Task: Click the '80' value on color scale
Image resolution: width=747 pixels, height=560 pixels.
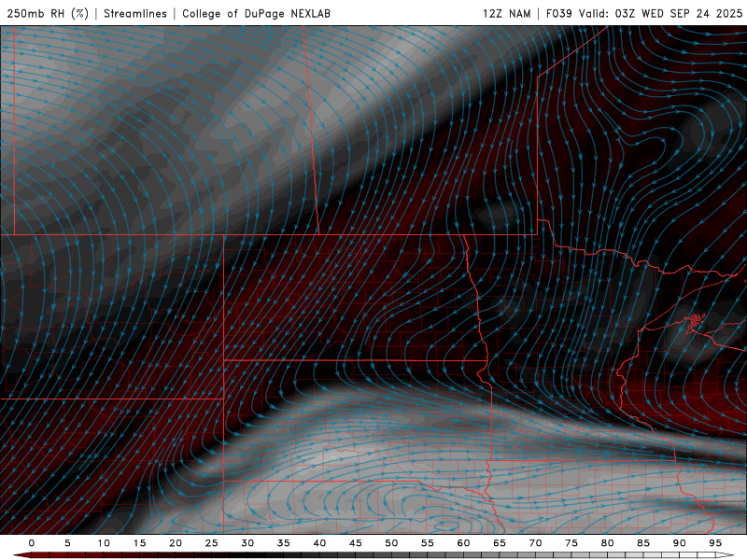Action: [607, 543]
